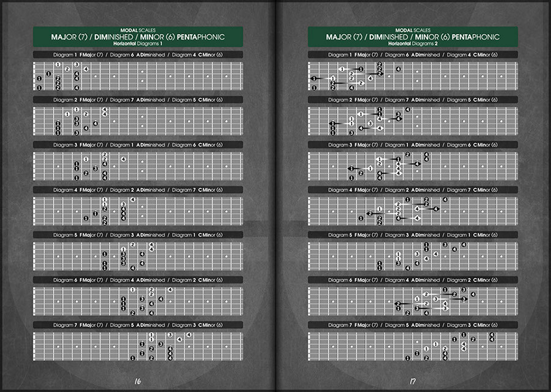Click "Diagram 2 F Major (7)" label on page 17
551x392 pixels.
353,100
